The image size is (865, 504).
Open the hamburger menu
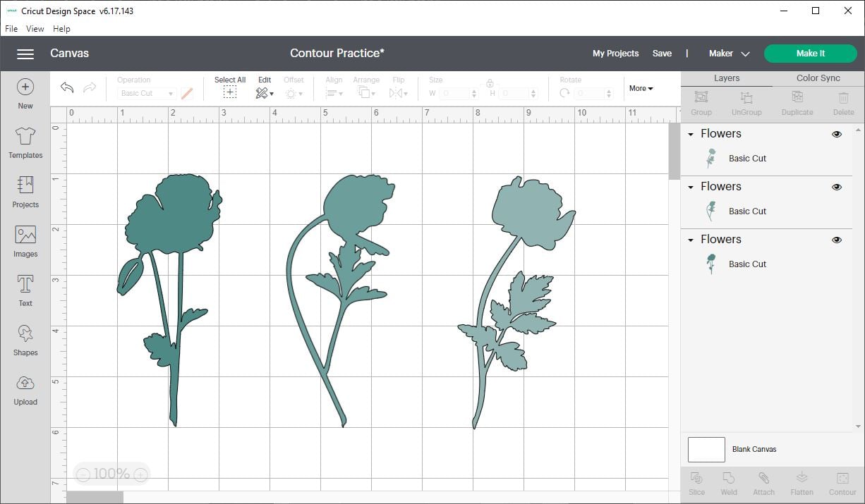point(25,54)
